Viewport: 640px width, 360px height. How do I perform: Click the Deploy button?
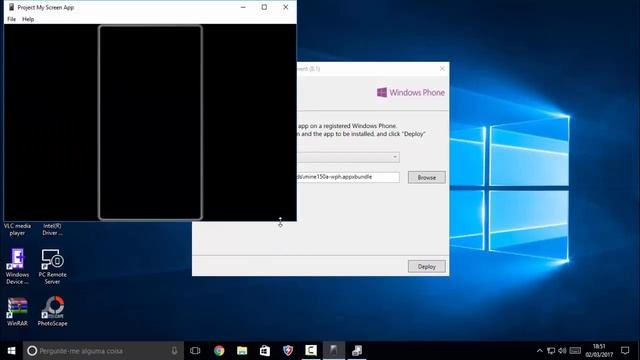[x=427, y=267]
